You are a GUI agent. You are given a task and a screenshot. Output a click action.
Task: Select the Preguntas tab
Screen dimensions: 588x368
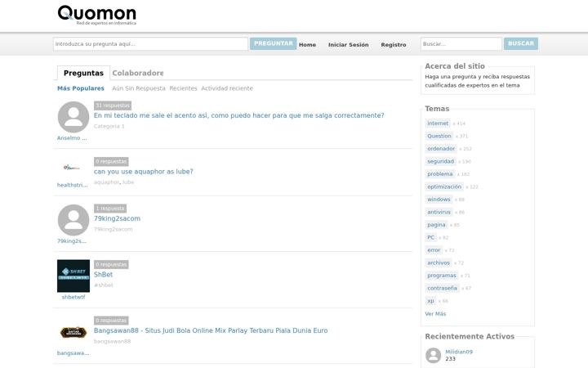pyautogui.click(x=83, y=73)
